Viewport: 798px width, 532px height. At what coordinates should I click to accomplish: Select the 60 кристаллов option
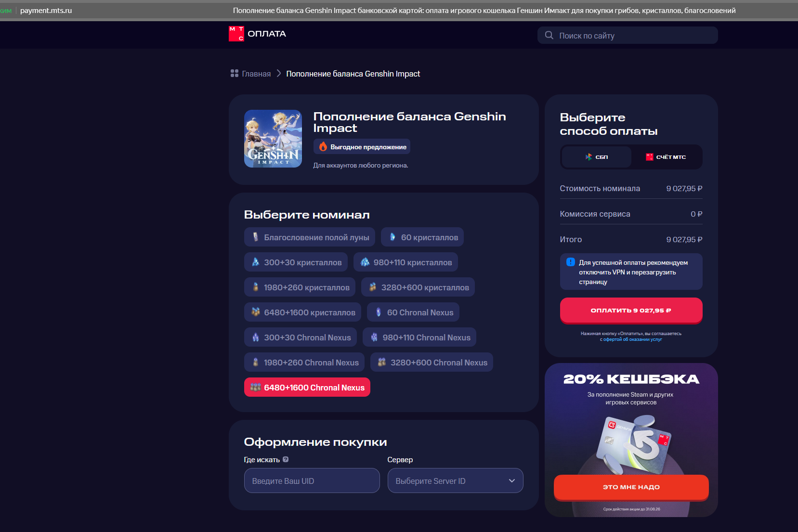pyautogui.click(x=422, y=237)
